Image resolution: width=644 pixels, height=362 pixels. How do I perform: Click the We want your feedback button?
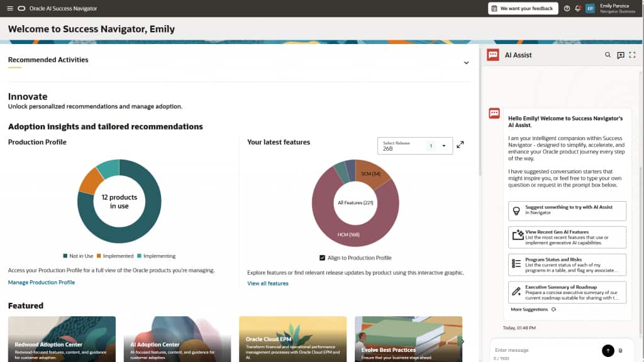tap(523, 8)
